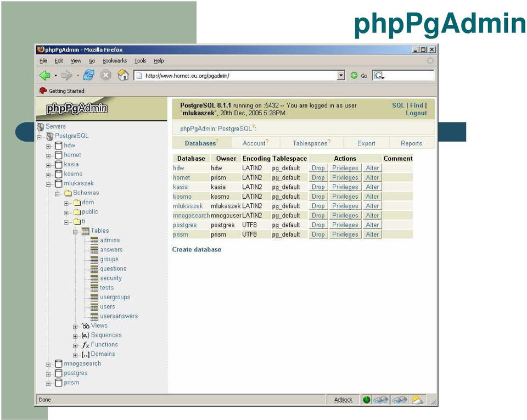
Task: Click the Encoding column header
Action: 256,158
